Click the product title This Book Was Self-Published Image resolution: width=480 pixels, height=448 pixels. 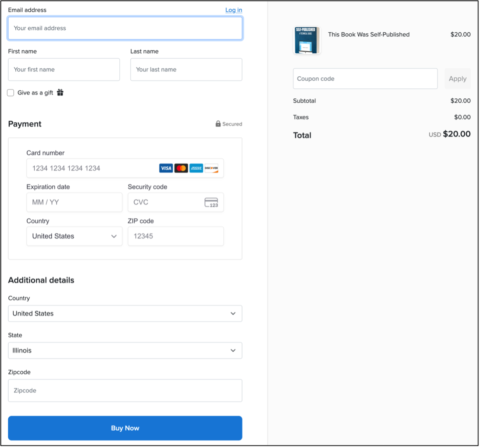pos(369,35)
